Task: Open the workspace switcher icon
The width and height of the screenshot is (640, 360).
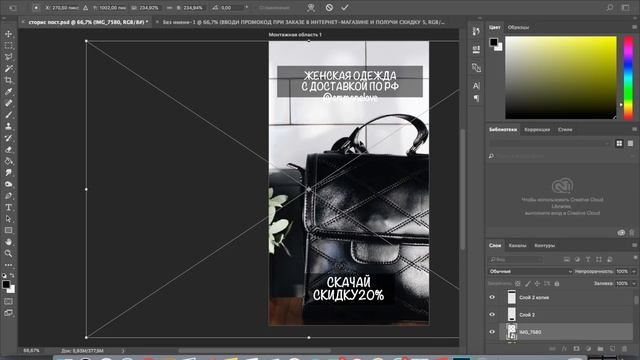Action: click(x=626, y=7)
